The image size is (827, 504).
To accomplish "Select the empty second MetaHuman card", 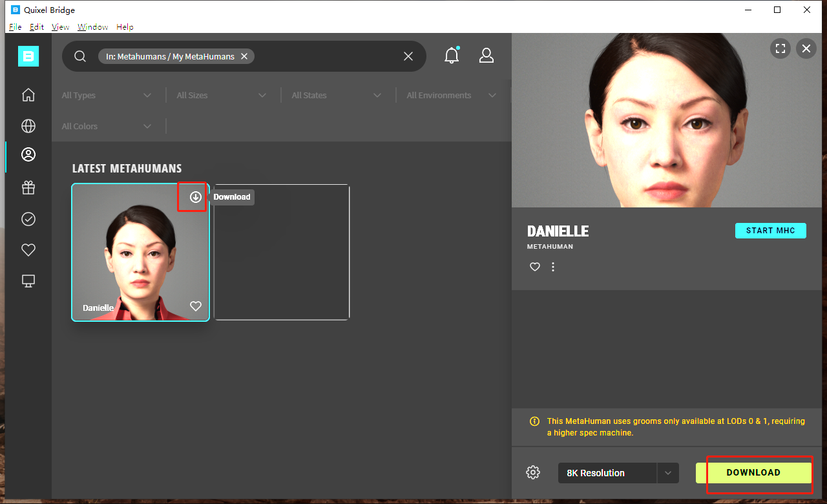I will coord(282,252).
